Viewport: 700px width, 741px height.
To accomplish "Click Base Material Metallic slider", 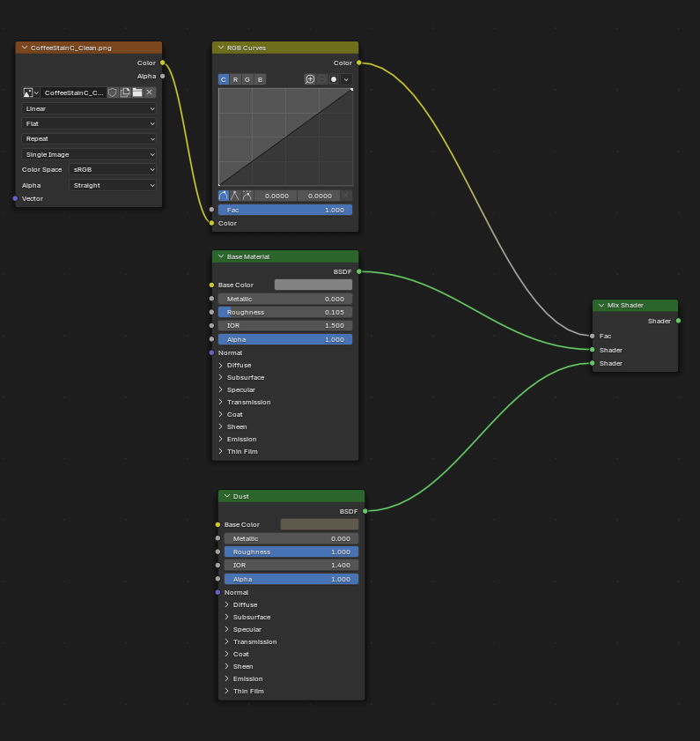I will 285,299.
